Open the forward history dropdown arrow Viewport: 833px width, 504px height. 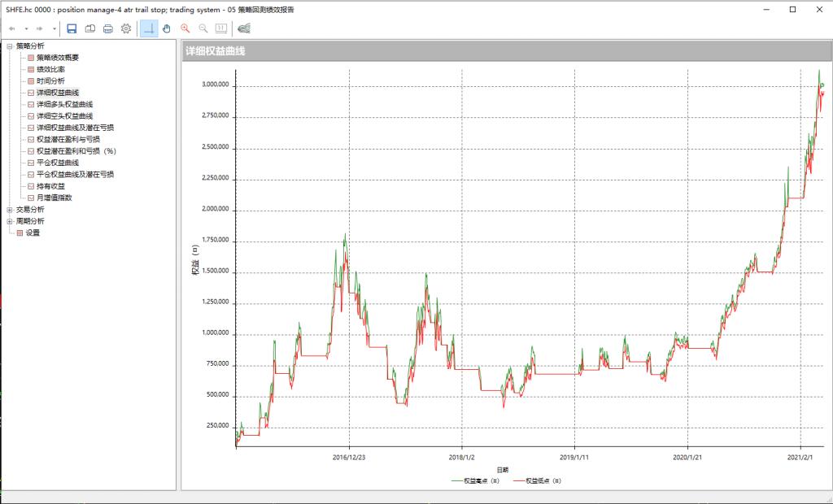pyautogui.click(x=55, y=28)
